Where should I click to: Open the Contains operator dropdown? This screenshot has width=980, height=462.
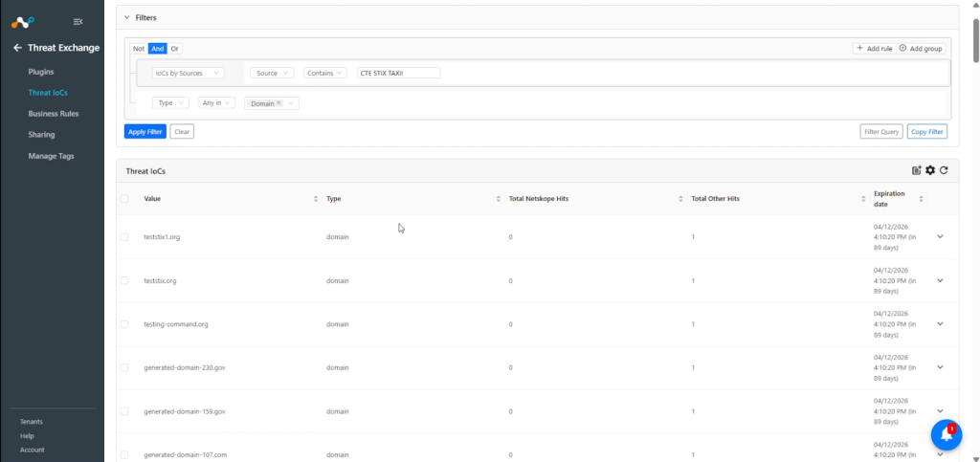coord(325,73)
